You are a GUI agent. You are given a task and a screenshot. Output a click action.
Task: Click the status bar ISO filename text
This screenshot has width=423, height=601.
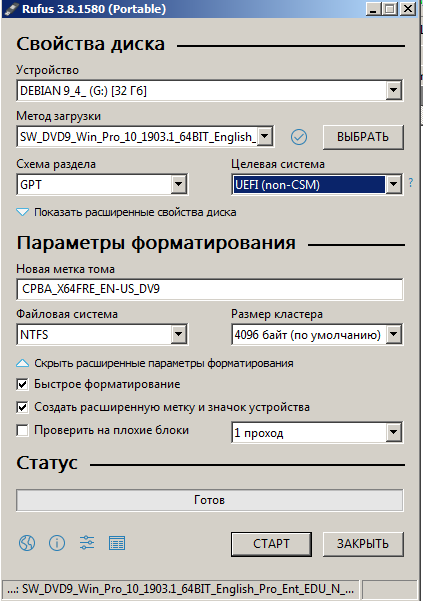(180, 589)
